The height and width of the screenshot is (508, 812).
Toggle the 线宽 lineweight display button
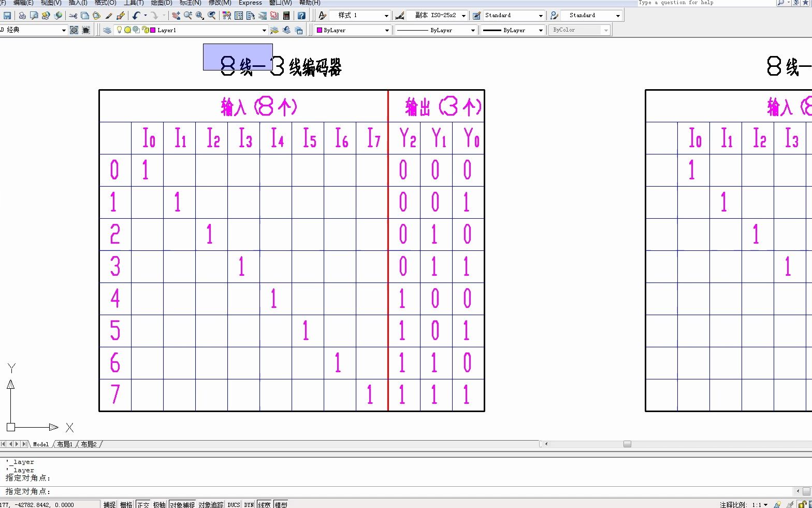click(264, 504)
